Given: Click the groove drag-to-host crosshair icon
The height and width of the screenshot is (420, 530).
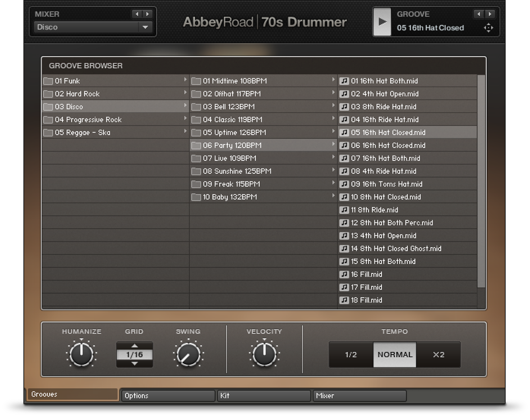Looking at the screenshot, I should (x=488, y=28).
